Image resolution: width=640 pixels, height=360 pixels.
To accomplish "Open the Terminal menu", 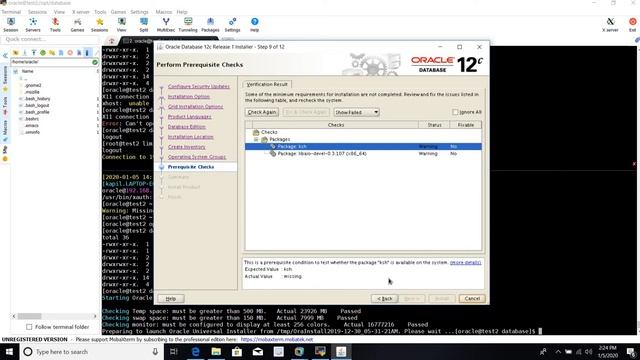I will (x=11, y=12).
